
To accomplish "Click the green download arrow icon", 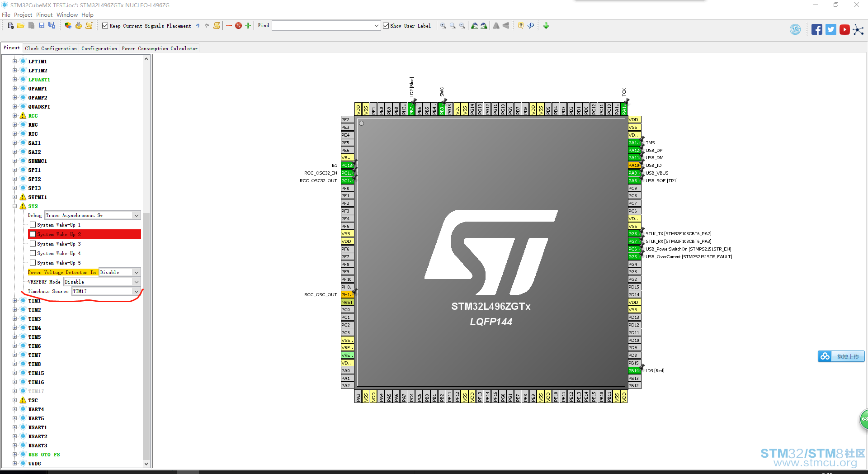I will [546, 26].
